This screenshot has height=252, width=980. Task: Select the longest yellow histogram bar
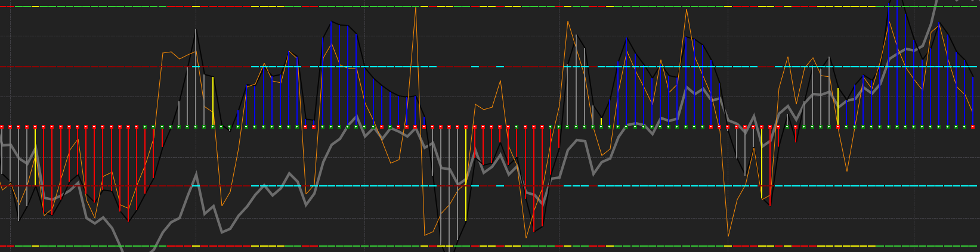pos(466,174)
